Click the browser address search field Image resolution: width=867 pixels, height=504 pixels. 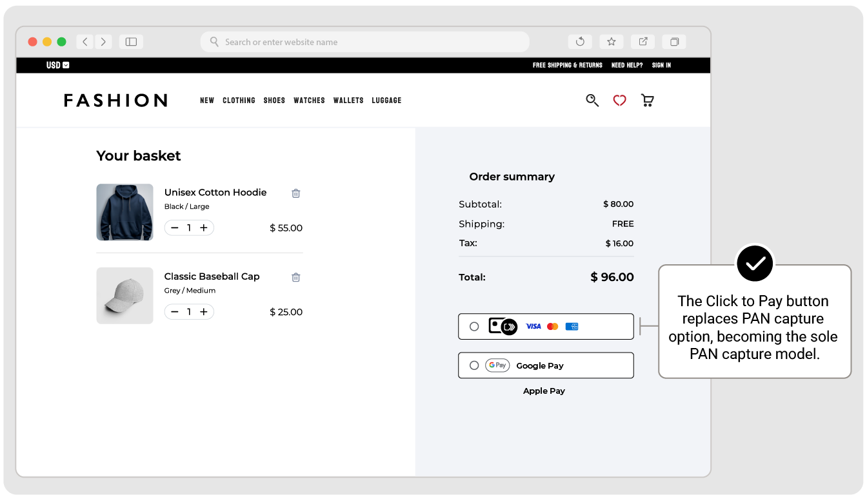365,42
